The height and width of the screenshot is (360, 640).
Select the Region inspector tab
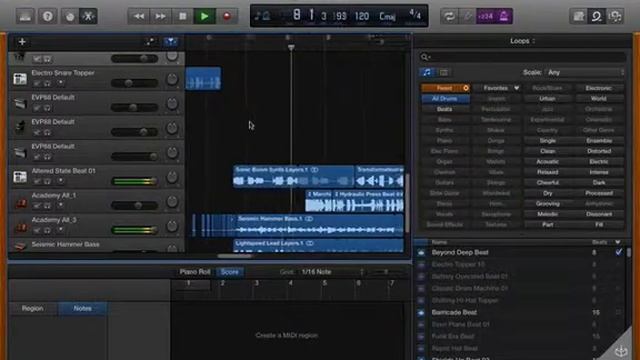coord(33,309)
